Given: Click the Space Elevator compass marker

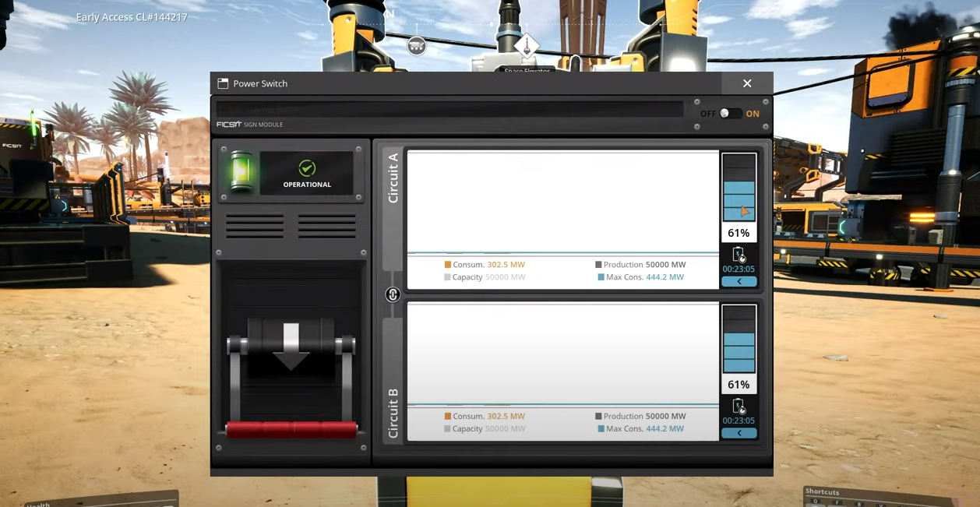Looking at the screenshot, I should coord(527,47).
